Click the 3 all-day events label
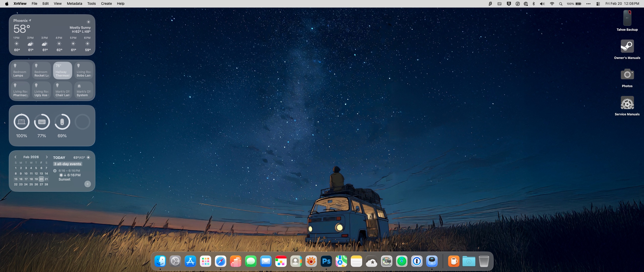644x272 pixels. [68, 164]
